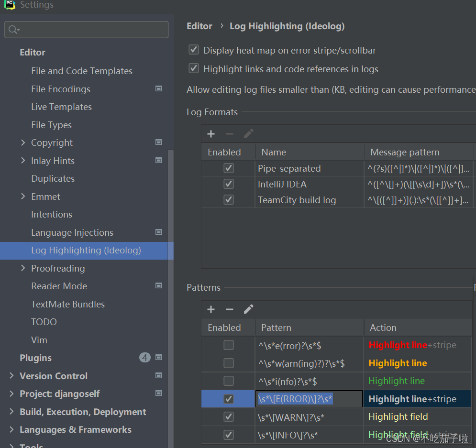Click red Highlight line+stripe action cell

pyautogui.click(x=417, y=345)
